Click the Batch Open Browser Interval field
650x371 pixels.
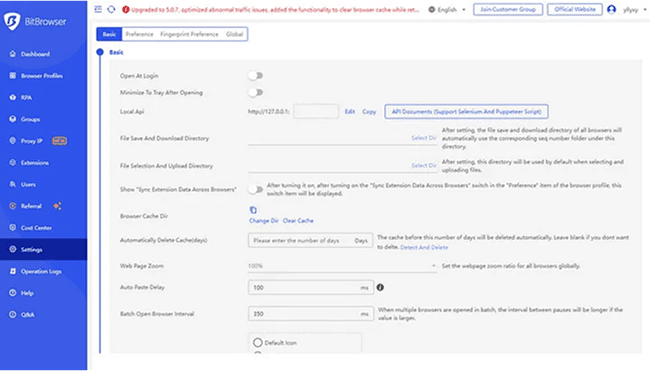click(310, 314)
